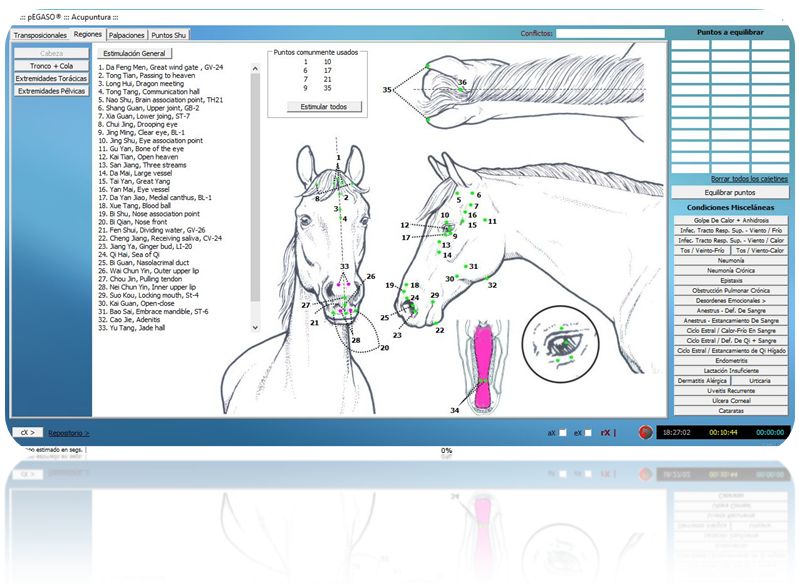The width and height of the screenshot is (799, 584).
Task: Select Extremidades Pélvicas region
Action: pos(51,91)
